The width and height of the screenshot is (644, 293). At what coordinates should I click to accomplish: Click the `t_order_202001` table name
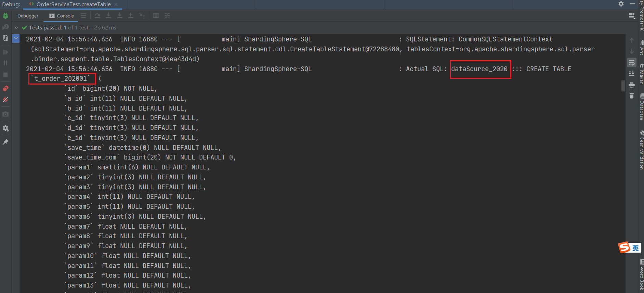61,79
